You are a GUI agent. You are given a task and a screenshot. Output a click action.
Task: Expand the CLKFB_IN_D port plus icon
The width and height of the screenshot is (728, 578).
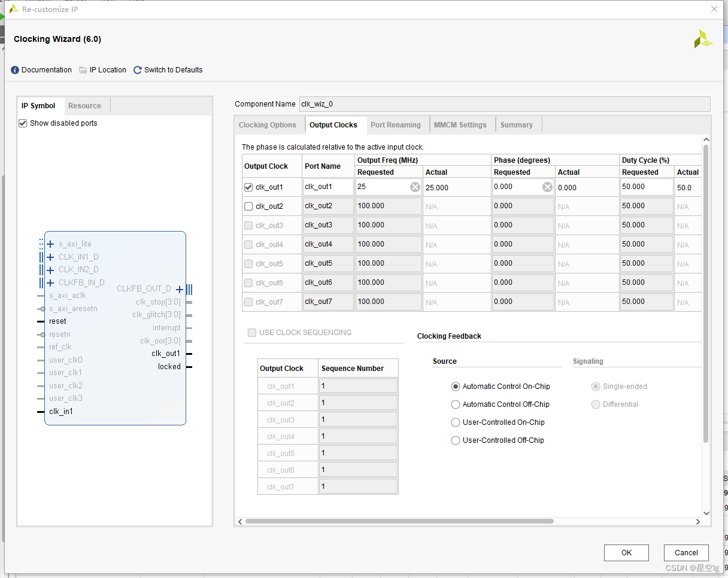[x=50, y=282]
